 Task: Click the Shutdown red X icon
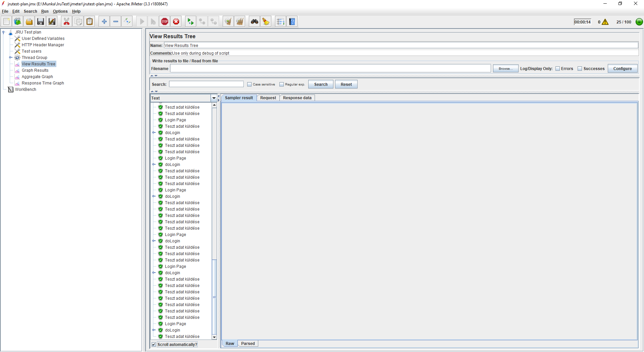pos(176,22)
